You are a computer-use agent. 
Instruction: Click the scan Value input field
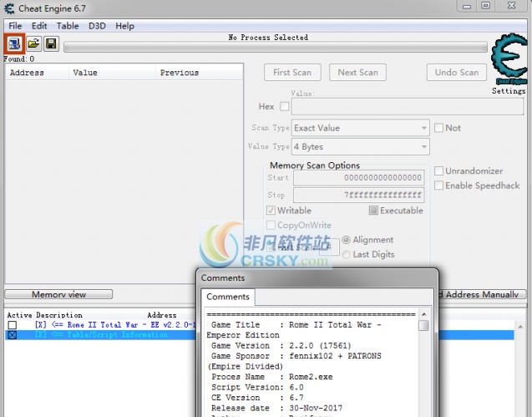(x=408, y=107)
